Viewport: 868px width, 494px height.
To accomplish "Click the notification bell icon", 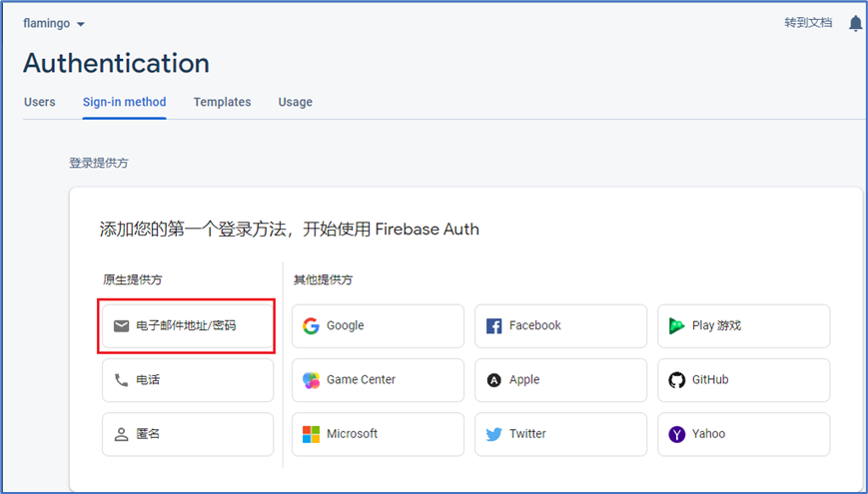I will [855, 24].
